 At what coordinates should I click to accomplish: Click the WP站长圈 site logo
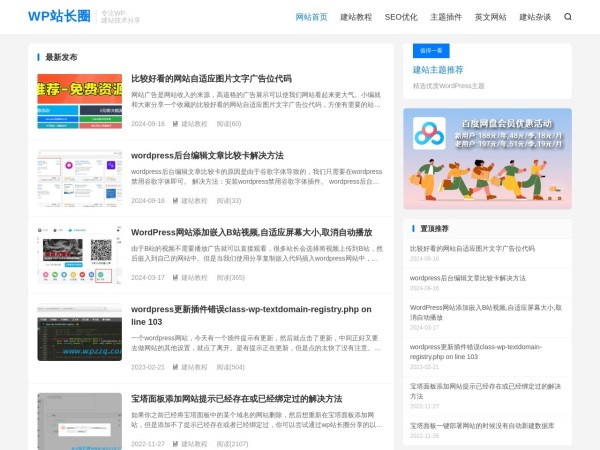(59, 17)
